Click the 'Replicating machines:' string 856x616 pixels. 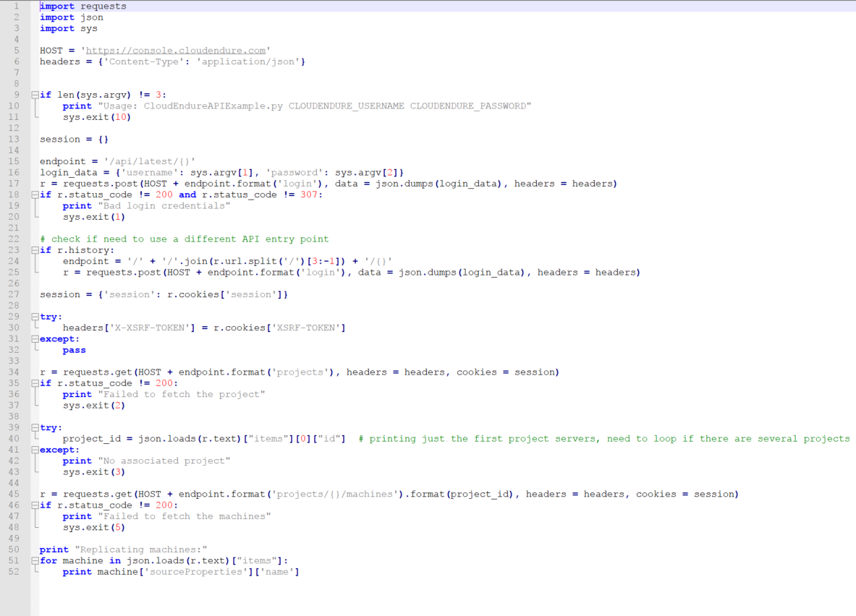141,550
